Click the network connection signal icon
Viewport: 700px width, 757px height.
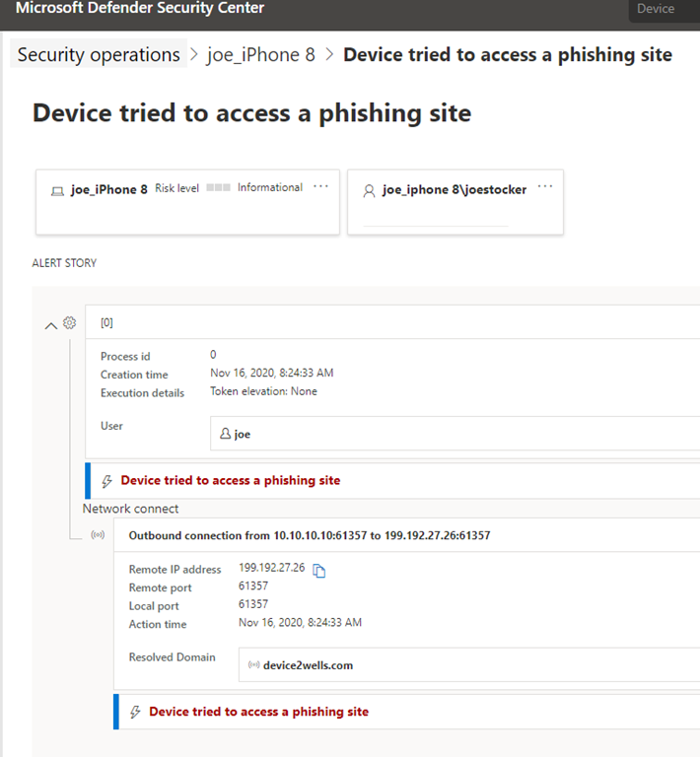[98, 536]
